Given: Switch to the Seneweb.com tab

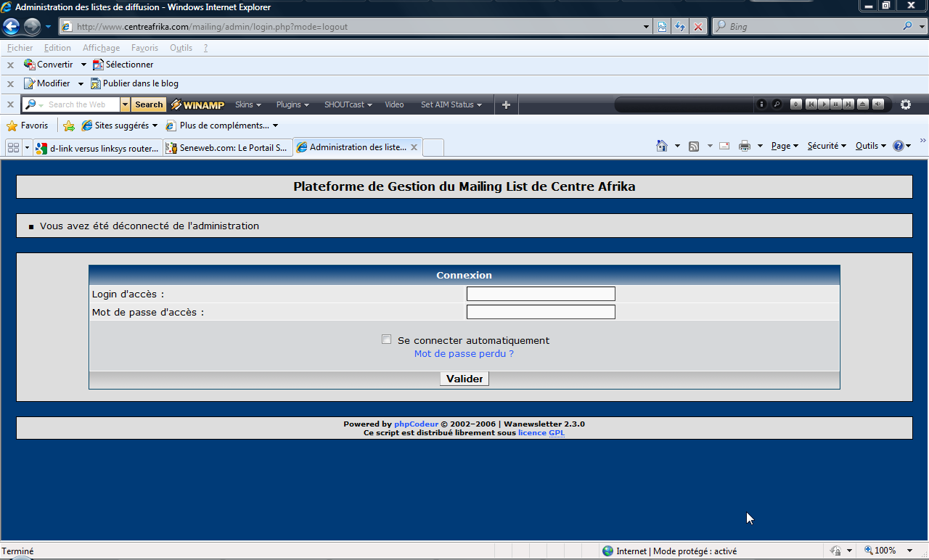Looking at the screenshot, I should point(227,147).
